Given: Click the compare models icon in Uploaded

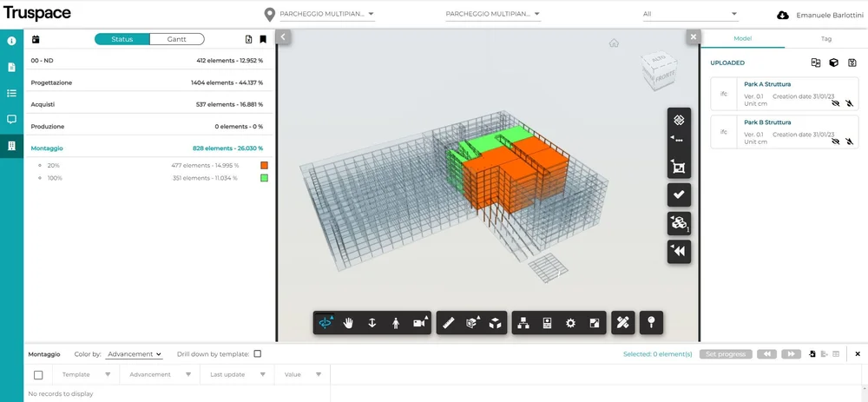Looking at the screenshot, I should tap(815, 63).
